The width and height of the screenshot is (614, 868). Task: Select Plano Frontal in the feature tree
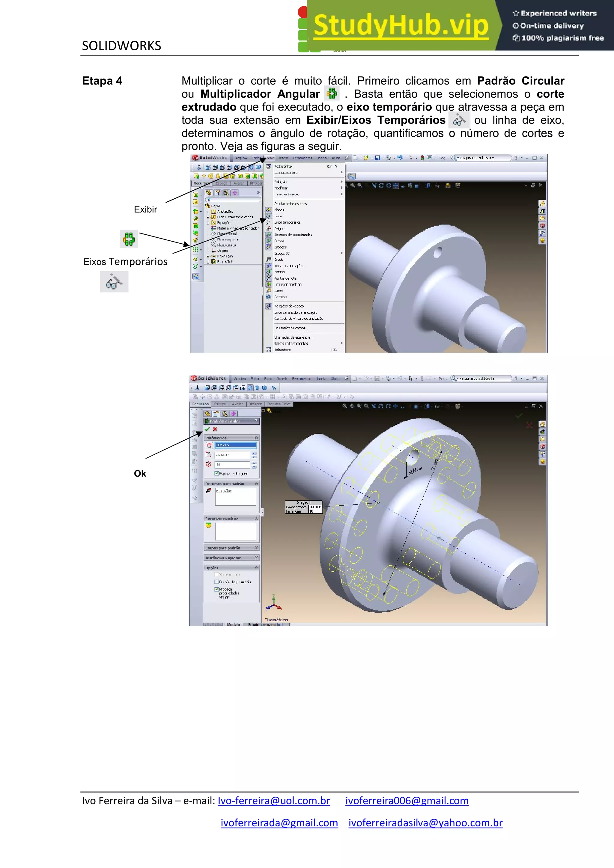click(227, 233)
